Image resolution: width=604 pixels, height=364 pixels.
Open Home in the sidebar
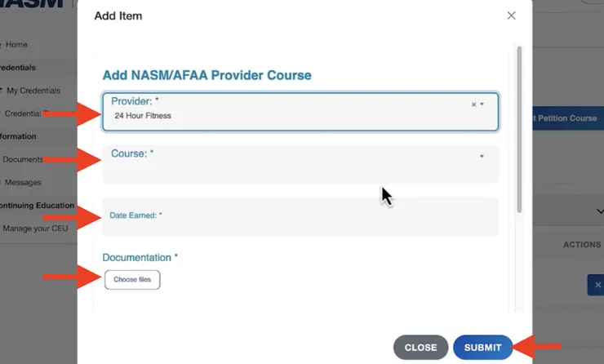[x=16, y=45]
